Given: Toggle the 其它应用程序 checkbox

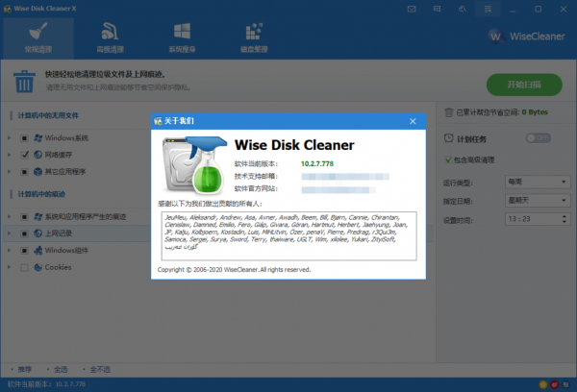Looking at the screenshot, I should (x=24, y=172).
